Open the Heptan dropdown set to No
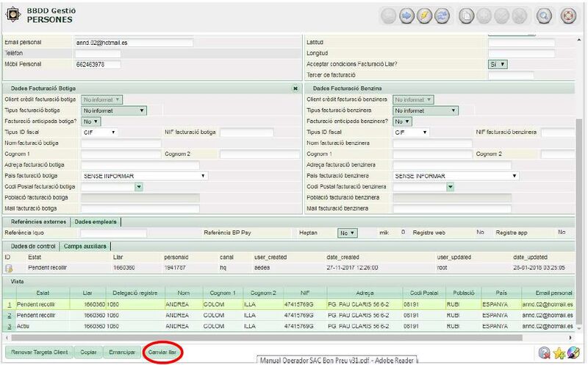The image size is (588, 365). 347,233
